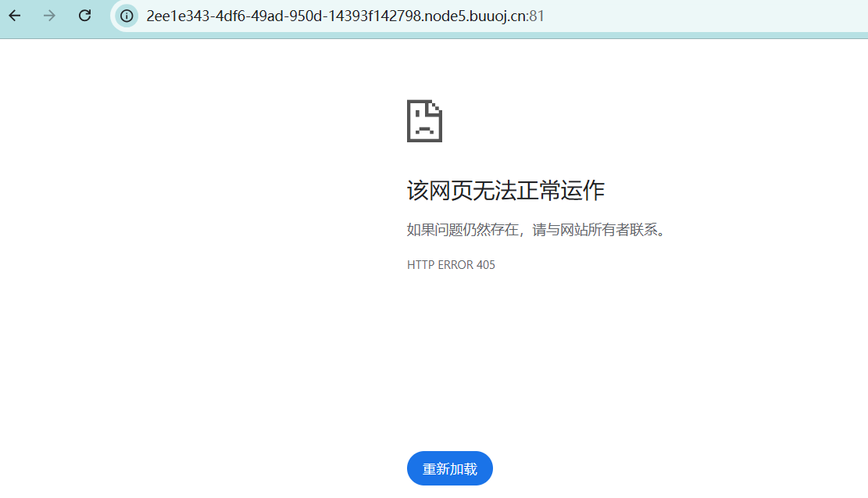Click the sad face document icon
868x498 pixels.
click(x=424, y=121)
